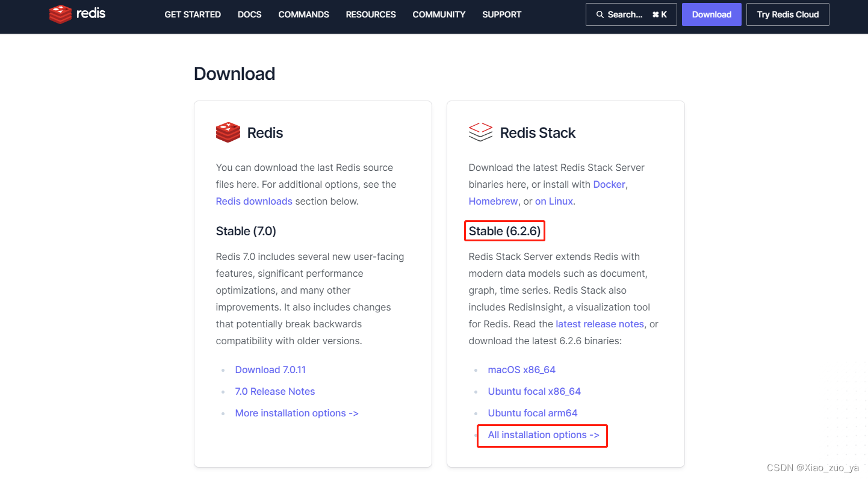Click the Stable (6.2.6) heading
This screenshot has height=479, width=868.
(504, 231)
